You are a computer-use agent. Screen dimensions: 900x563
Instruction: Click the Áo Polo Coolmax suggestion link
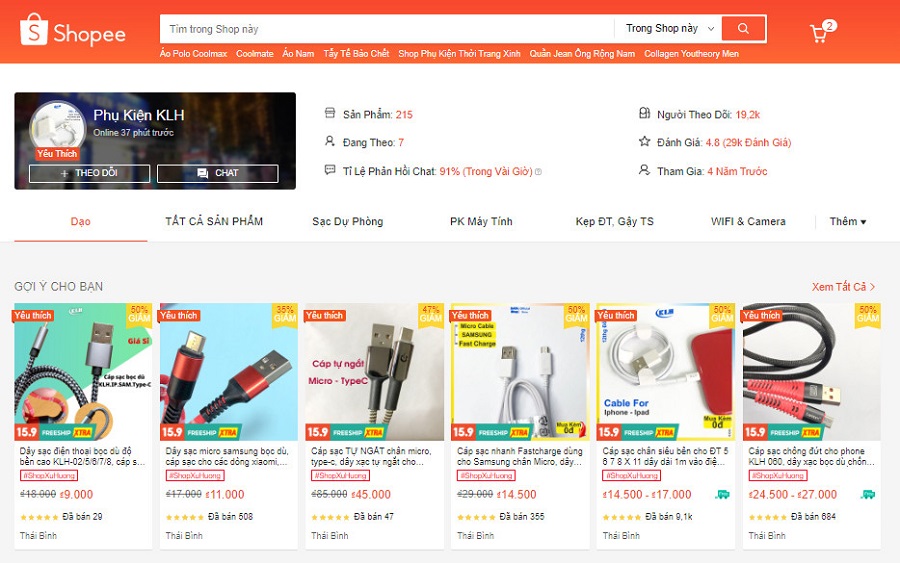pos(193,53)
